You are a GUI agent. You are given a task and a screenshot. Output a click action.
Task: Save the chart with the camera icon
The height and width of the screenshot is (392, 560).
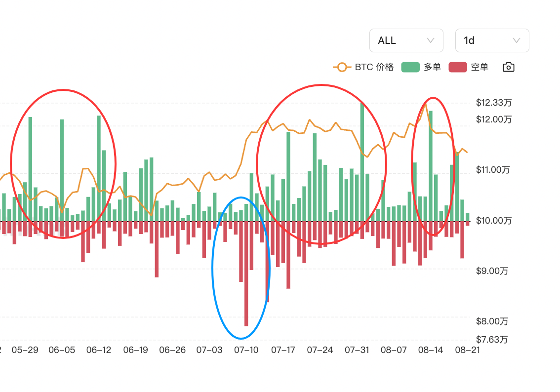click(x=508, y=67)
